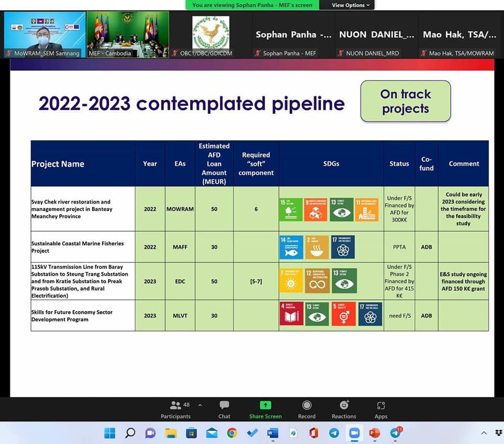Screen dimensions: 504x444
Task: Open Telegram with 11 unread notifications
Action: click(395, 433)
